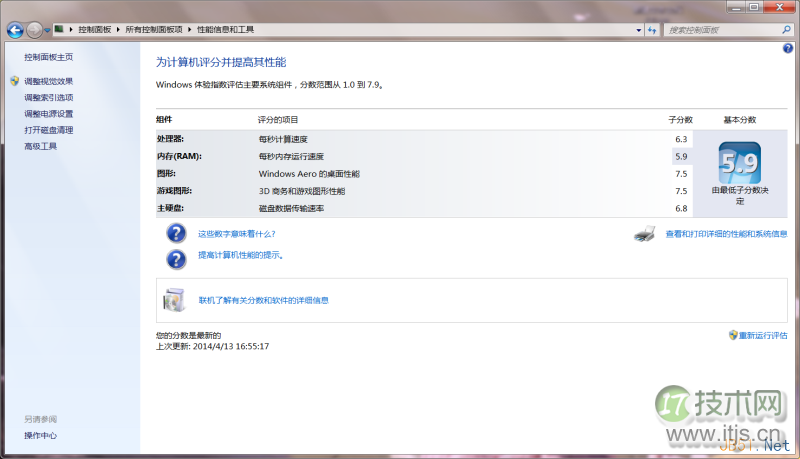Click the forward navigation arrow button
800x459 pixels.
coord(35,31)
